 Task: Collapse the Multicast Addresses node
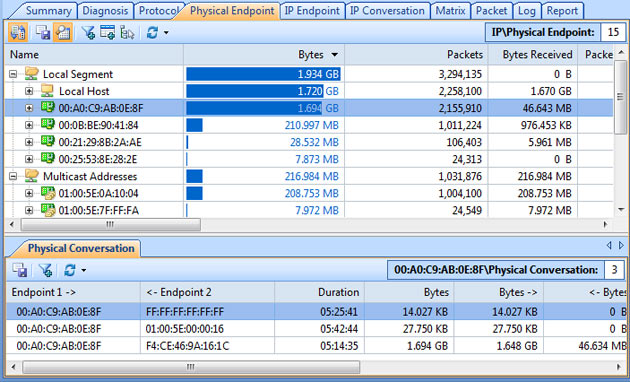pyautogui.click(x=13, y=176)
